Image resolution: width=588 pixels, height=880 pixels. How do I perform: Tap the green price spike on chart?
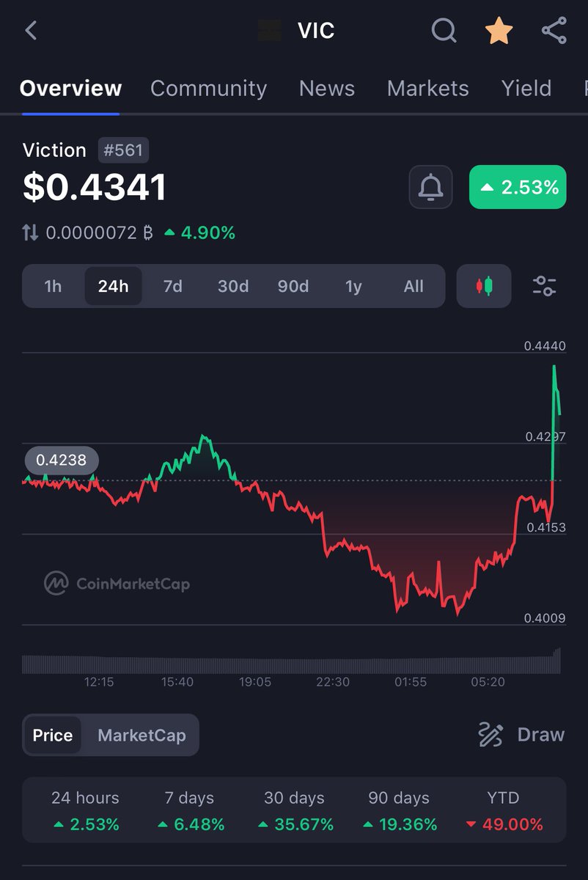pos(555,422)
